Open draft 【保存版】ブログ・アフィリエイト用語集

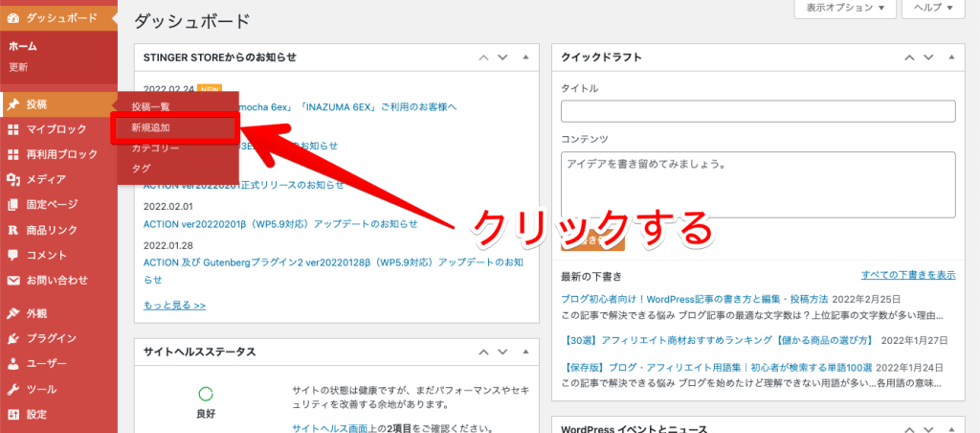coord(718,366)
